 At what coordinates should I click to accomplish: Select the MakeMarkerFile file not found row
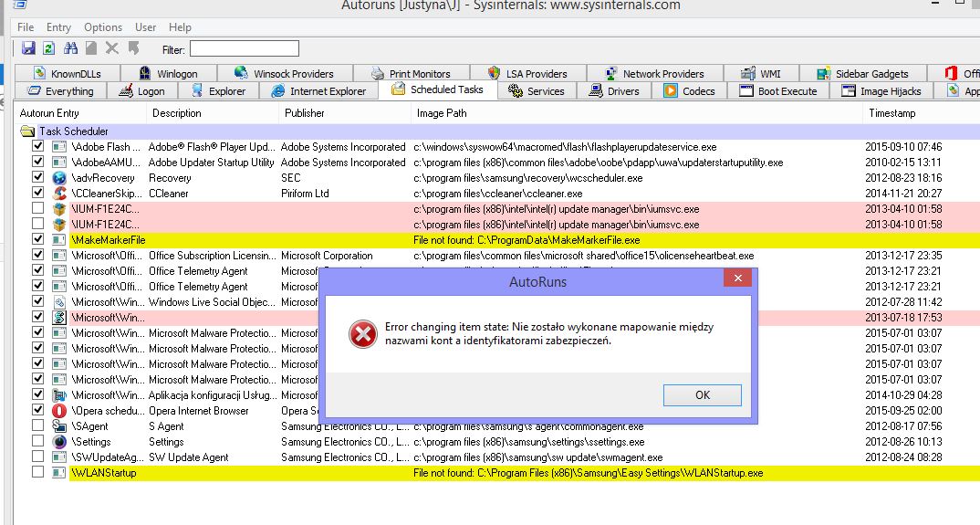pos(525,240)
